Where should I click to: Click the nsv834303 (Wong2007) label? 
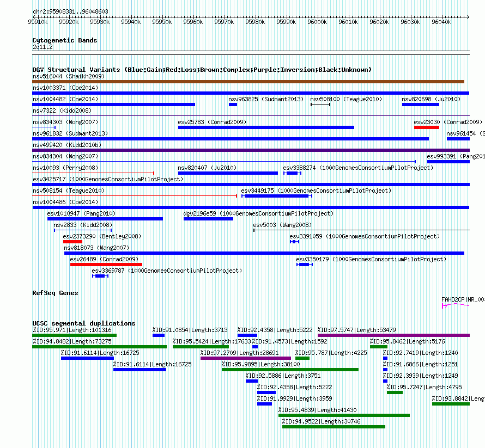point(65,122)
